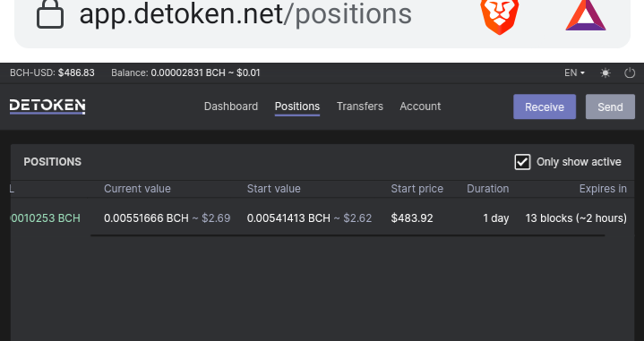Click the green 0010253 BCH profit value
The height and width of the screenshot is (341, 644).
tap(45, 218)
